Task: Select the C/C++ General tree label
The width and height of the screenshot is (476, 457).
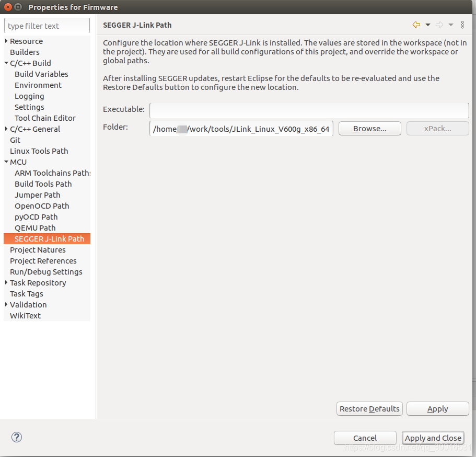Action: coord(35,129)
